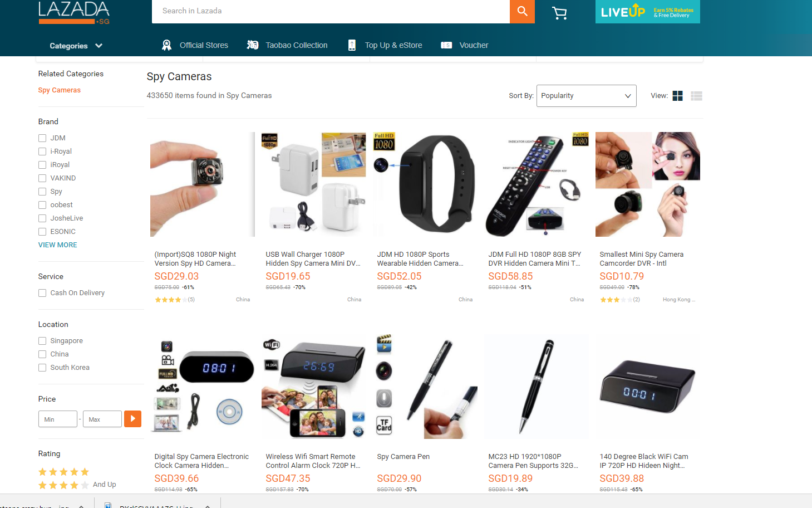Filter by four stars And Up rating
This screenshot has height=508, width=812.
point(77,485)
